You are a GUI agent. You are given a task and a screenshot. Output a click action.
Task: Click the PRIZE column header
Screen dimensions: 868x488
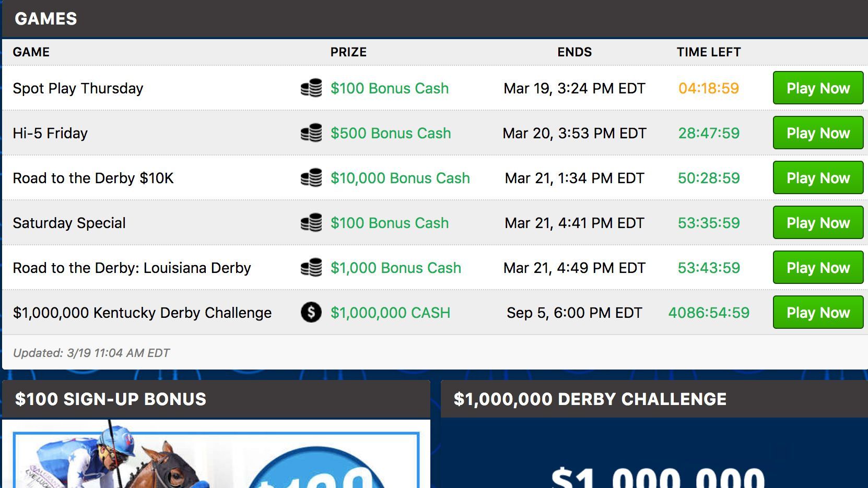coord(348,52)
